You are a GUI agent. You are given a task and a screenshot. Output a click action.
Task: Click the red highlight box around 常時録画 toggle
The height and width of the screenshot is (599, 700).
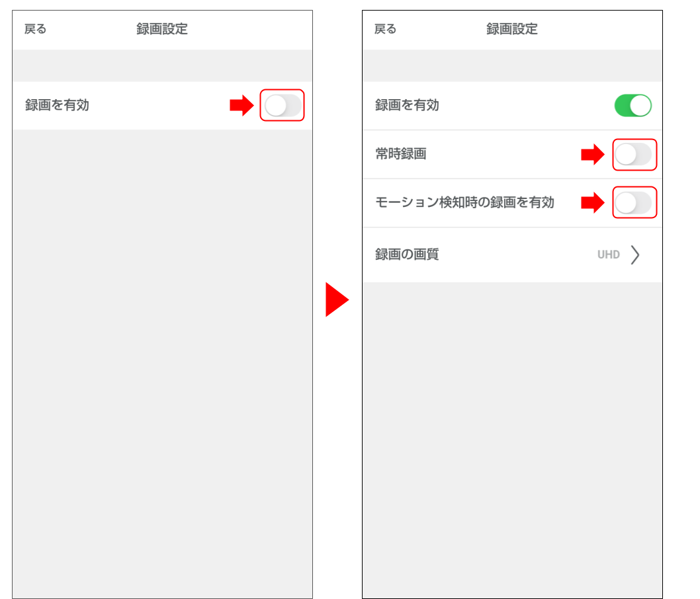pos(634,155)
